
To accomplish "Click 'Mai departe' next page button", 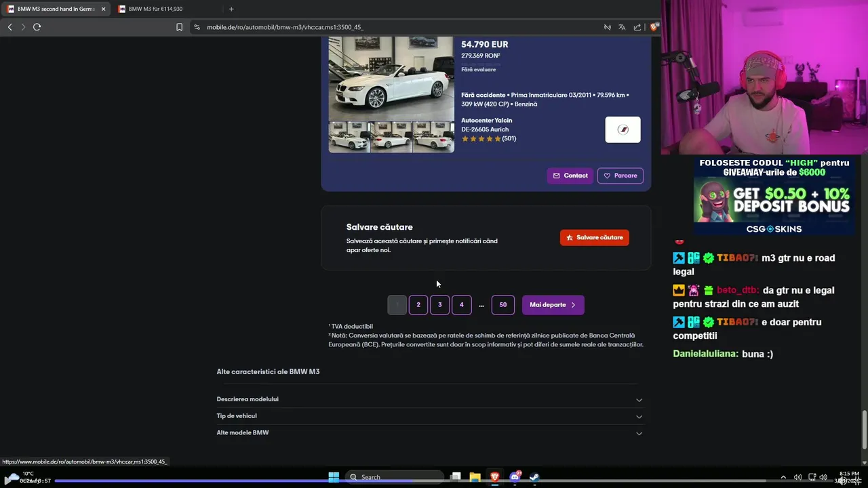I will (553, 305).
